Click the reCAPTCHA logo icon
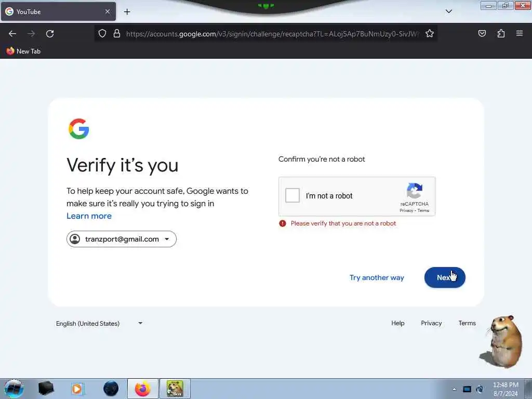The height and width of the screenshot is (399, 532). [x=414, y=191]
